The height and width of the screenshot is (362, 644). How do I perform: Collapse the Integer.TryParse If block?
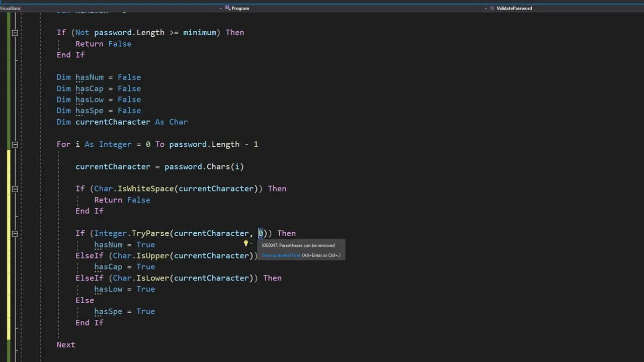pos(15,233)
